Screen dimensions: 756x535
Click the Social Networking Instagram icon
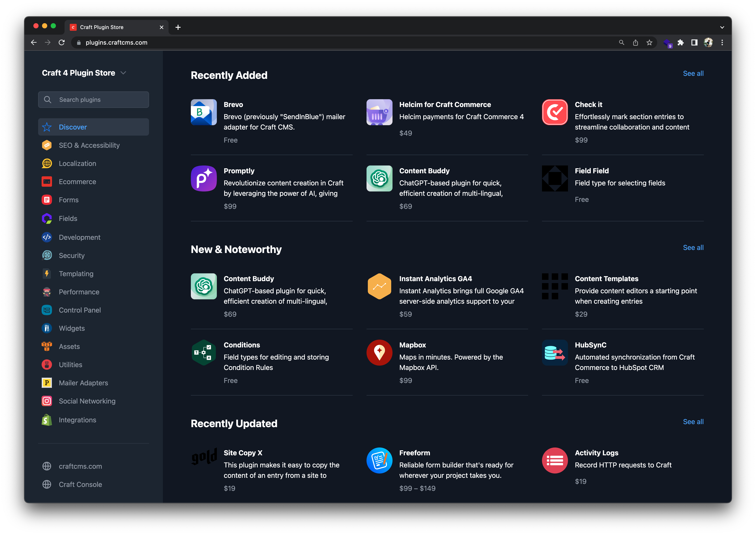(47, 401)
